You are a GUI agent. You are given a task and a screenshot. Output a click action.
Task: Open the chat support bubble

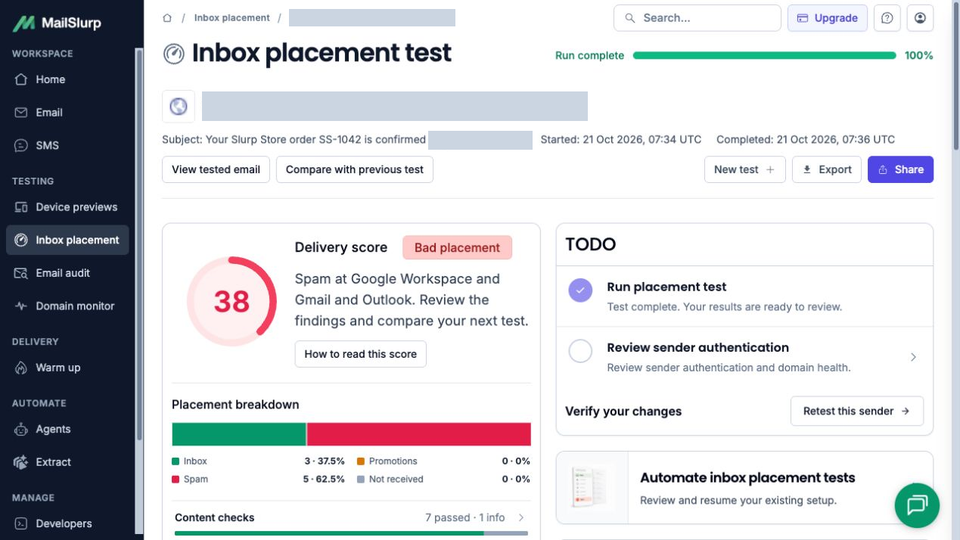coord(917,505)
